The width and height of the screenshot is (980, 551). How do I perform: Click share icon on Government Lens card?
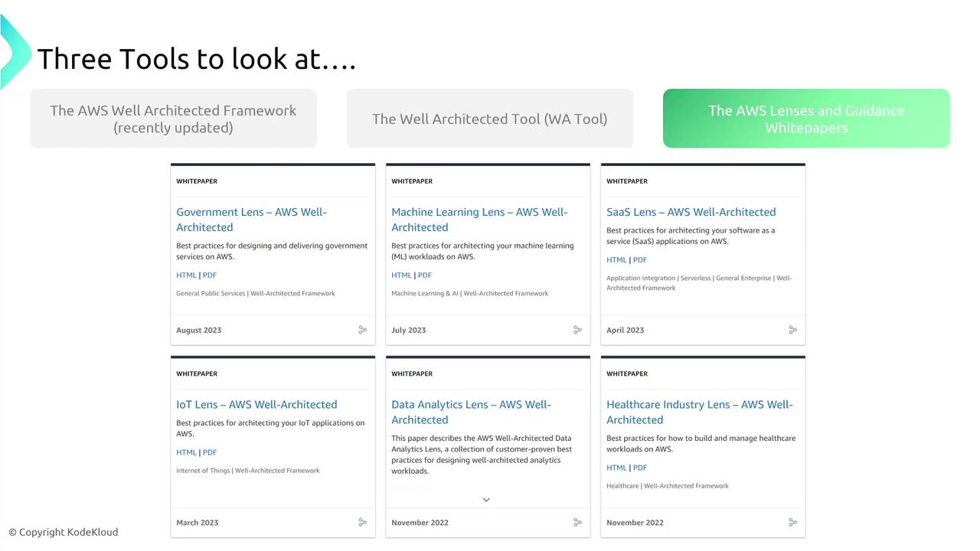362,330
